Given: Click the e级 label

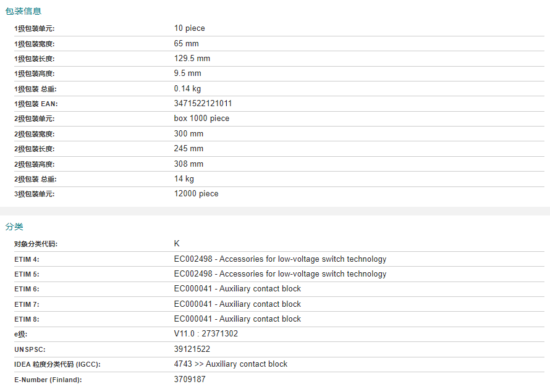Looking at the screenshot, I should (x=20, y=335).
